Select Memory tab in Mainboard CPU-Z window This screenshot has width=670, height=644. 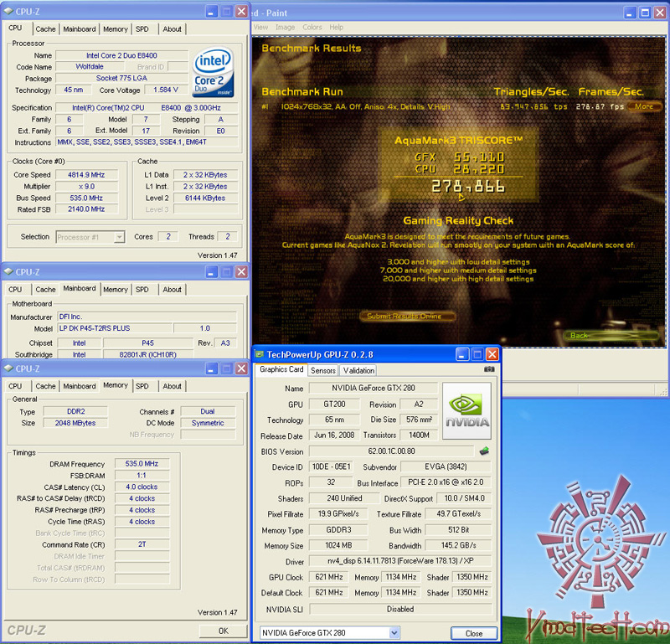coord(116,289)
